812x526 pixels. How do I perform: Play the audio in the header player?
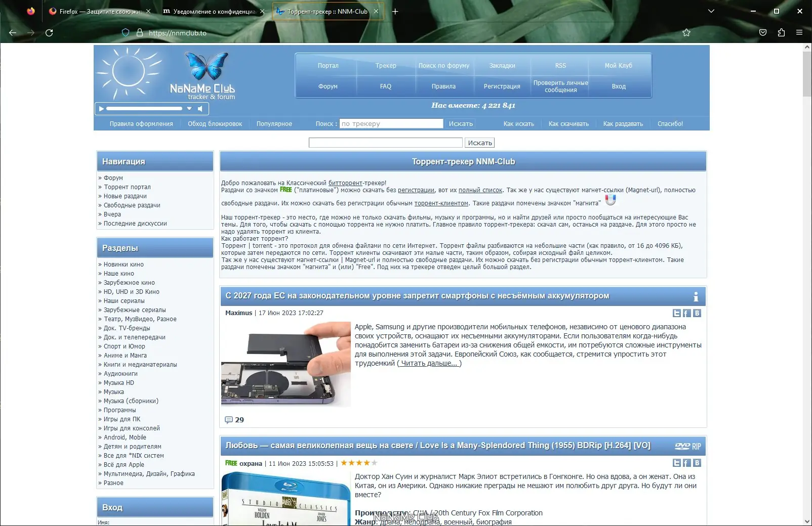(101, 109)
